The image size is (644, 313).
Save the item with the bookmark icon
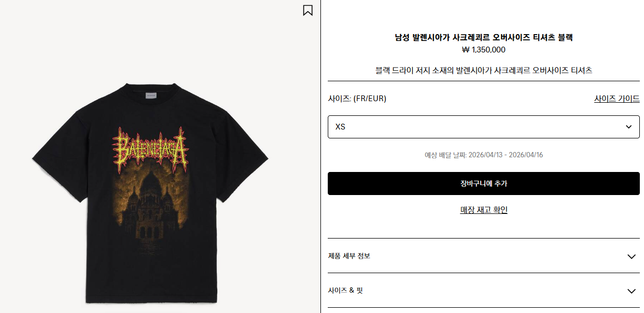click(x=308, y=10)
